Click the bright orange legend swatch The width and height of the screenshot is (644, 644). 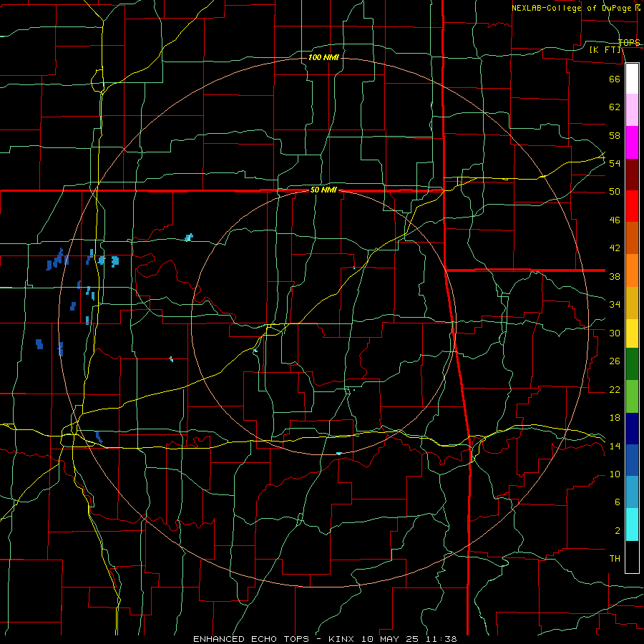(x=632, y=270)
